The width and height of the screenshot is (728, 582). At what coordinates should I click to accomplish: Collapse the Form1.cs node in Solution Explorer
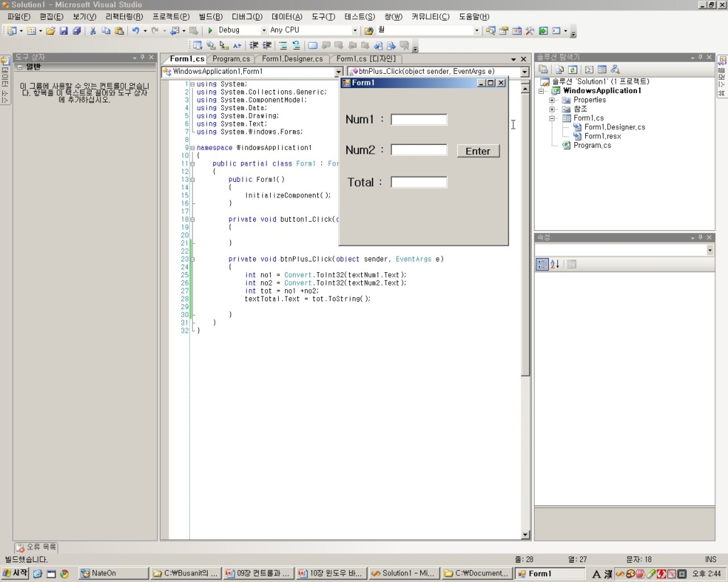tap(552, 119)
